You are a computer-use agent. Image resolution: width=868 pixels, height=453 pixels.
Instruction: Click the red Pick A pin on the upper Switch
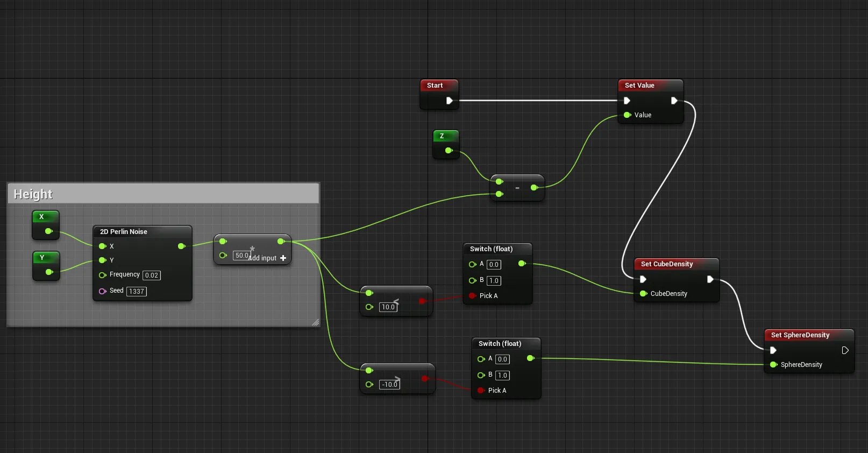(472, 296)
